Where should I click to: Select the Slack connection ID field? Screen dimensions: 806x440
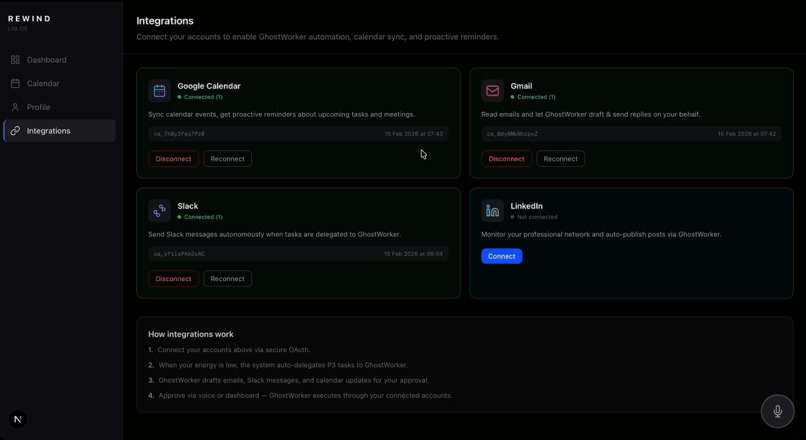(x=298, y=254)
